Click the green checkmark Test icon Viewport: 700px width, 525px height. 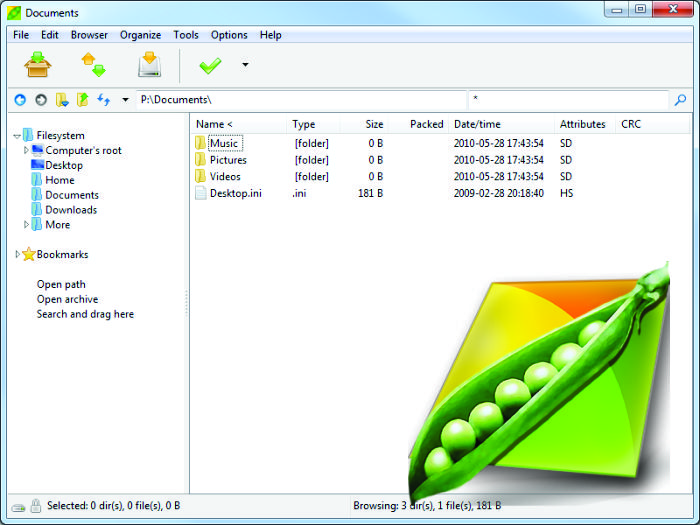(210, 66)
